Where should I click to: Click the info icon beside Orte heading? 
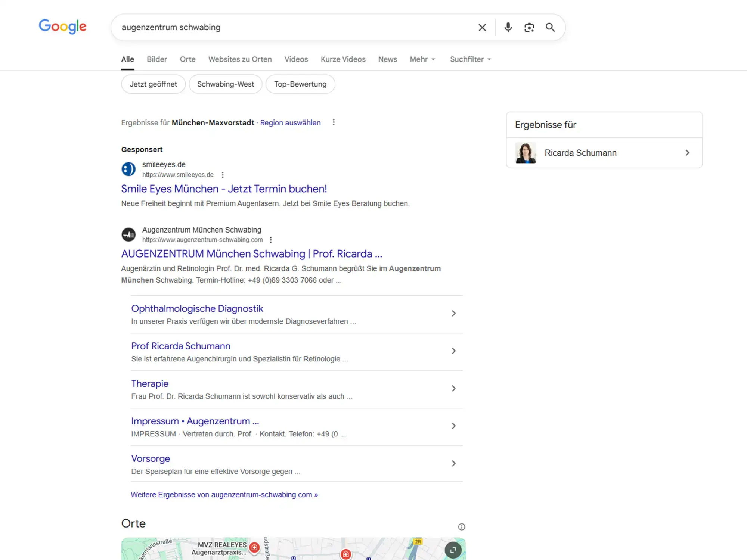[x=462, y=527]
